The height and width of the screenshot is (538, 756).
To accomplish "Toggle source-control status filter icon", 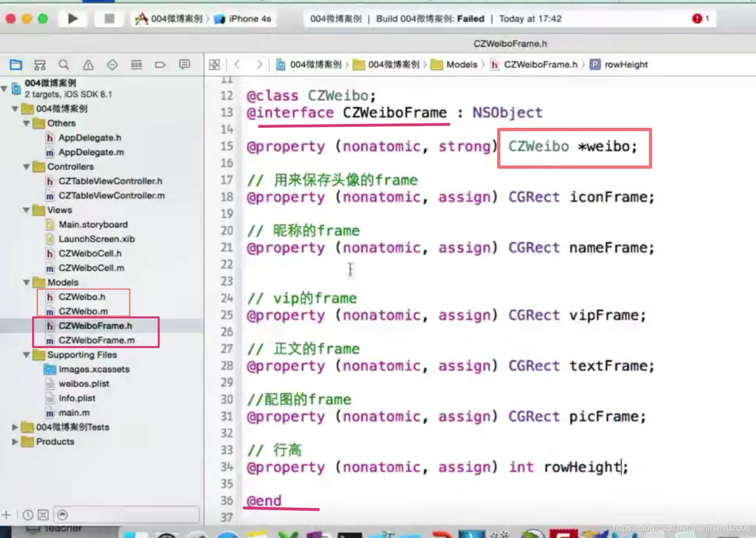I will pyautogui.click(x=43, y=515).
